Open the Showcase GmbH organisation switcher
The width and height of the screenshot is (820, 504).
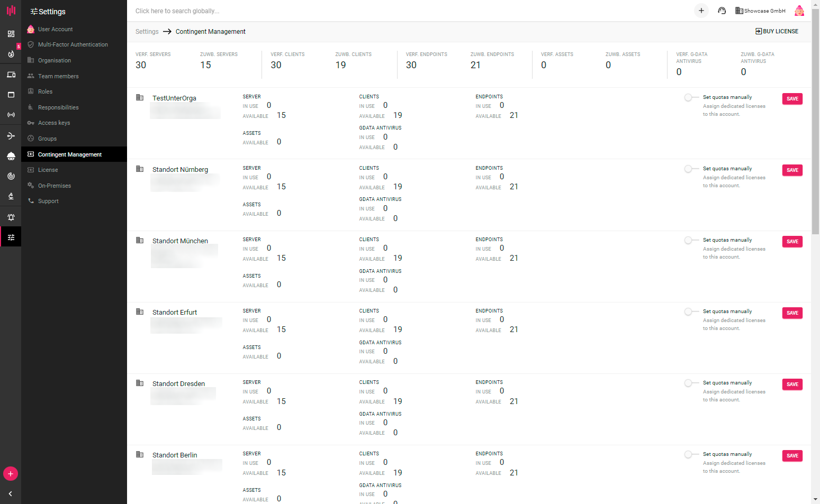(x=760, y=11)
